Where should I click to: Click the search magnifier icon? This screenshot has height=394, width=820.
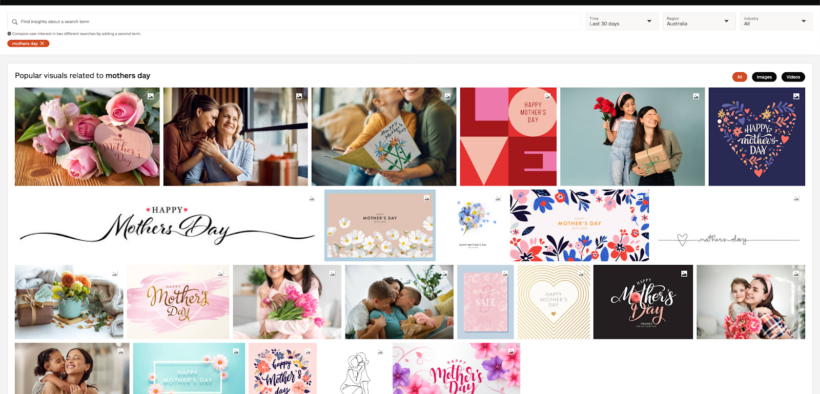[x=15, y=22]
